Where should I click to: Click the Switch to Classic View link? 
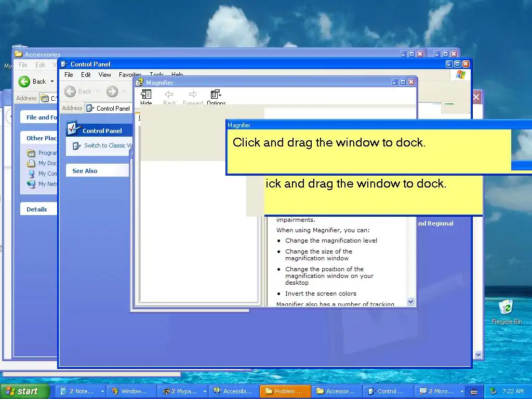coord(108,145)
